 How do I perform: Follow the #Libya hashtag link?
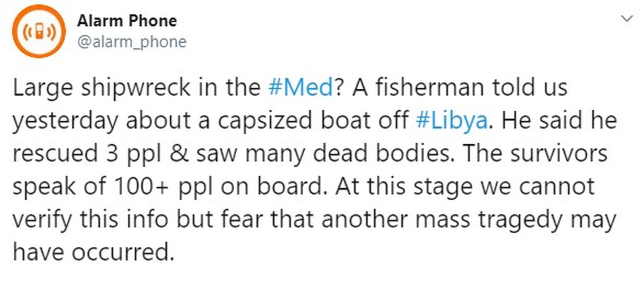[x=451, y=121]
